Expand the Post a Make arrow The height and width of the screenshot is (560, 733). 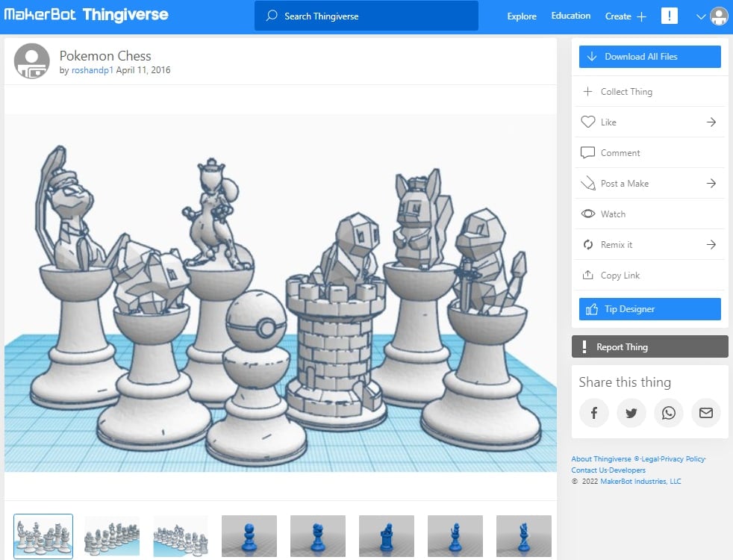coord(711,183)
